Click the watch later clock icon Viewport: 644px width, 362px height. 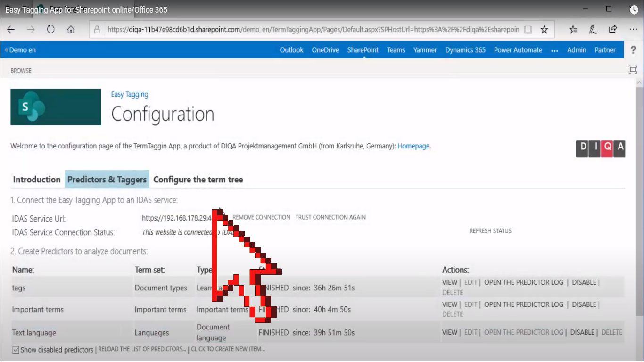[634, 9]
